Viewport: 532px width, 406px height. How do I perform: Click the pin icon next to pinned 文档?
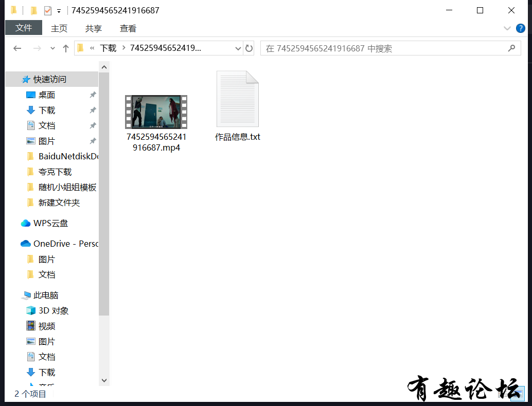tap(93, 126)
